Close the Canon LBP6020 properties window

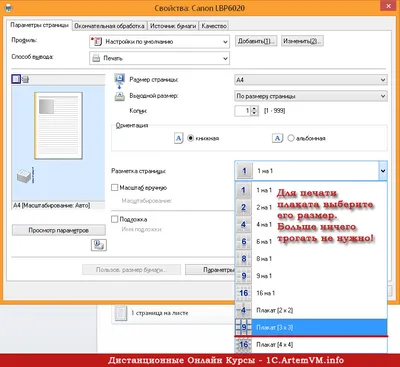388,6
